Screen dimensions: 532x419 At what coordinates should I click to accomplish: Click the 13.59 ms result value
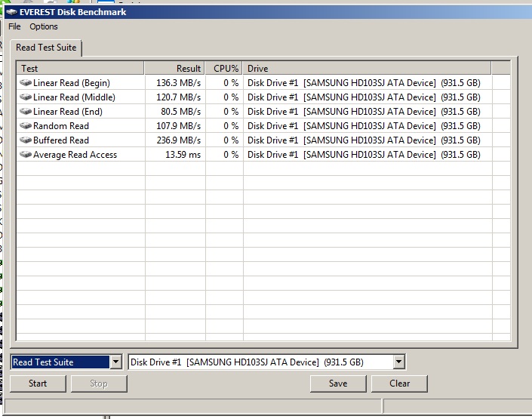click(x=183, y=155)
